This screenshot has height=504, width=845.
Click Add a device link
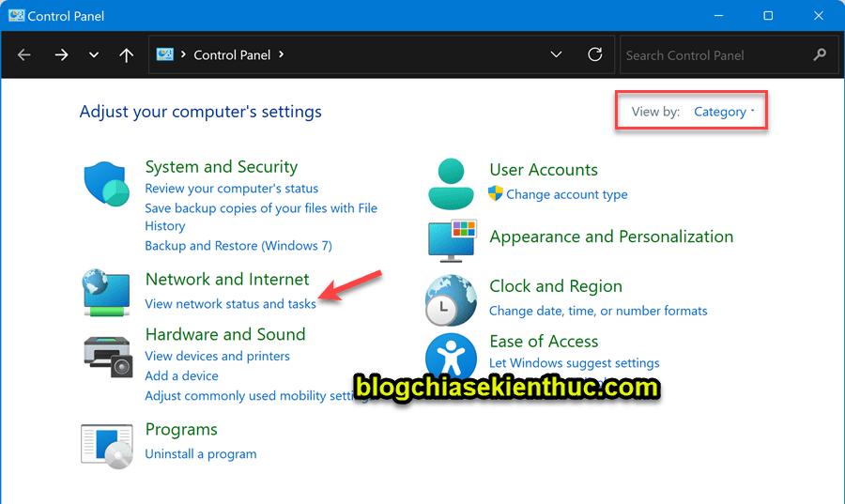click(x=181, y=375)
